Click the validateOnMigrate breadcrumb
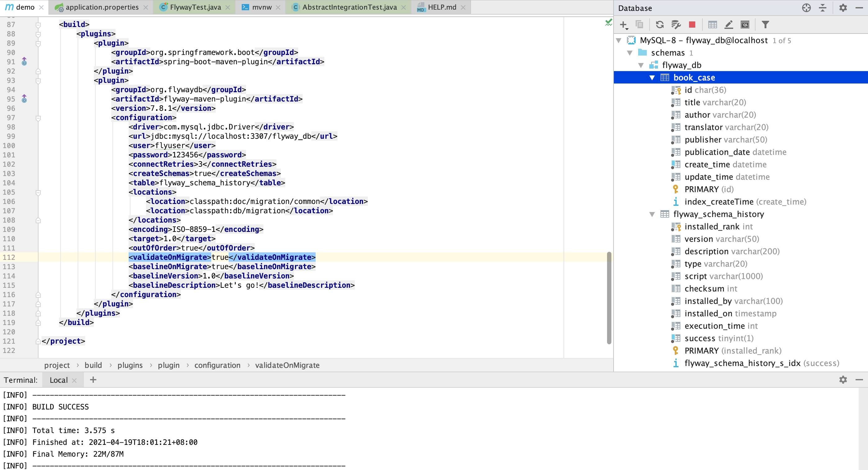The height and width of the screenshot is (470, 868). (x=287, y=365)
